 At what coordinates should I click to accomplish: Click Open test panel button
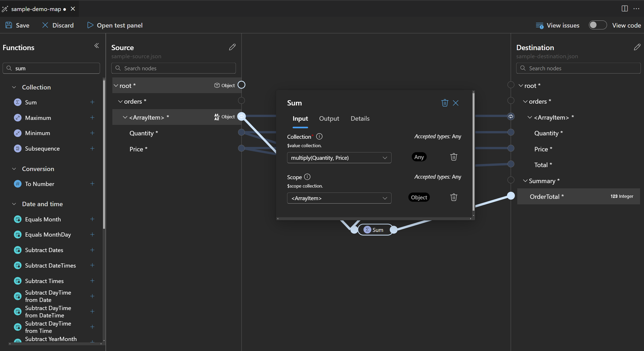pyautogui.click(x=115, y=25)
